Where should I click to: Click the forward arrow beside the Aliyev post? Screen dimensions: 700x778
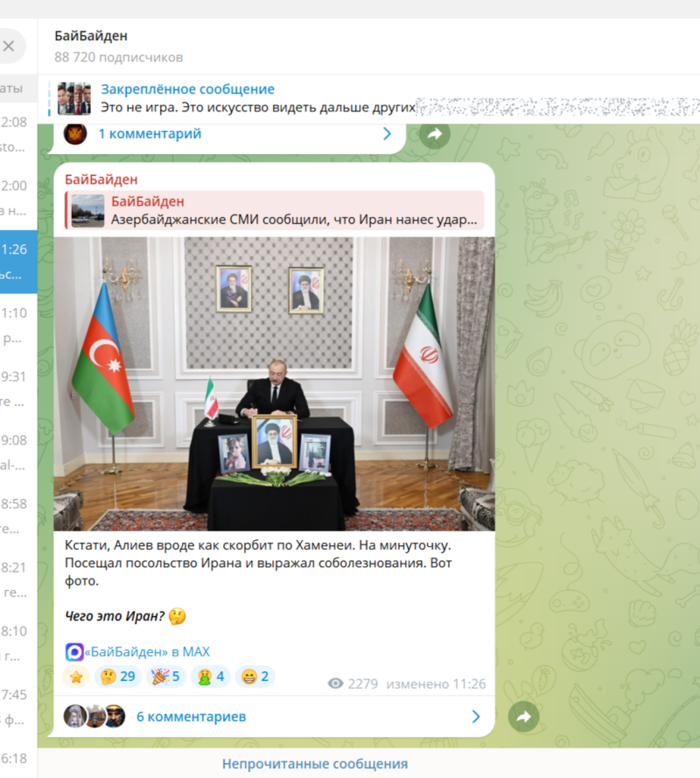tap(523, 717)
